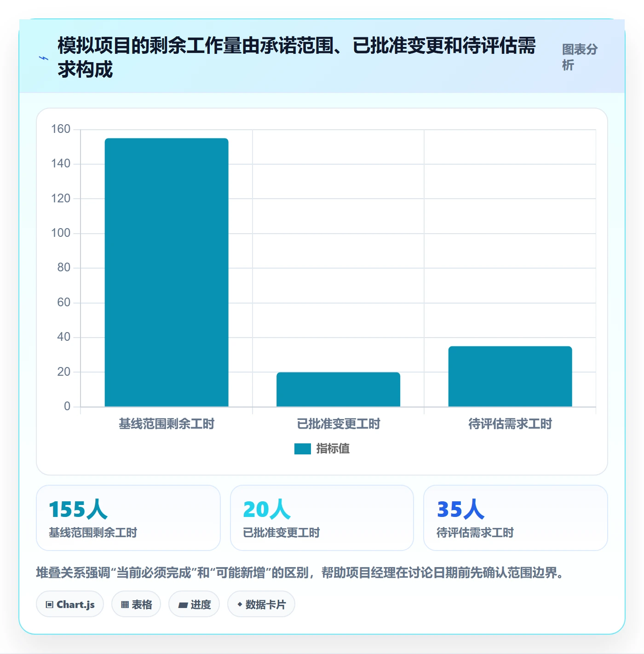Open the 35人 data card

click(x=516, y=518)
